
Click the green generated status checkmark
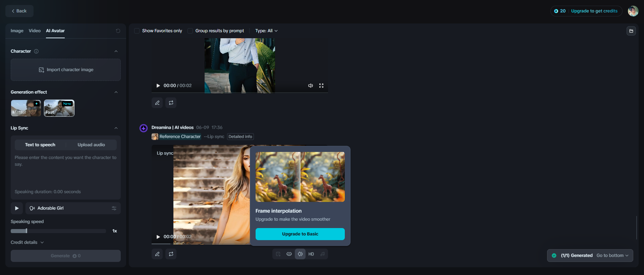pos(554,256)
